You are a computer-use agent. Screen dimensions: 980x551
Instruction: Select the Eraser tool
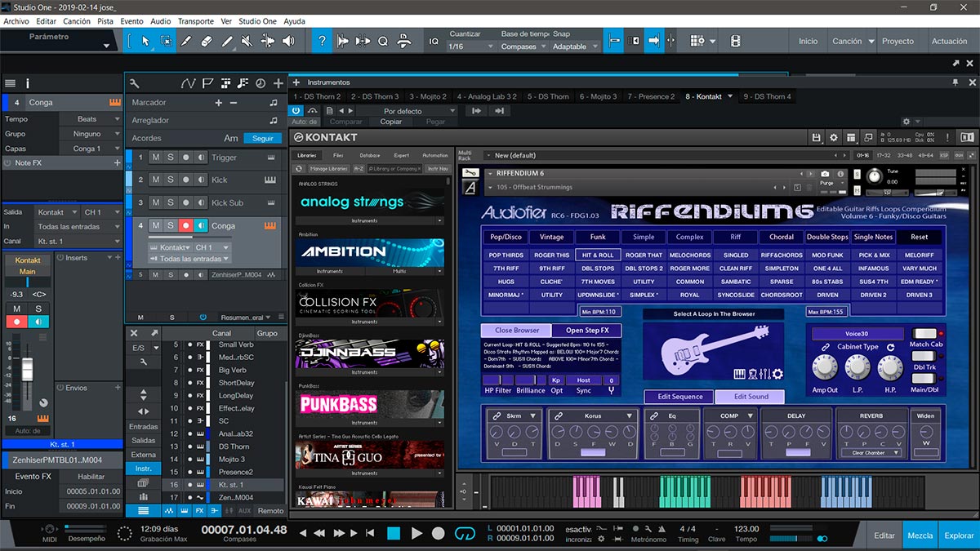[x=207, y=41]
